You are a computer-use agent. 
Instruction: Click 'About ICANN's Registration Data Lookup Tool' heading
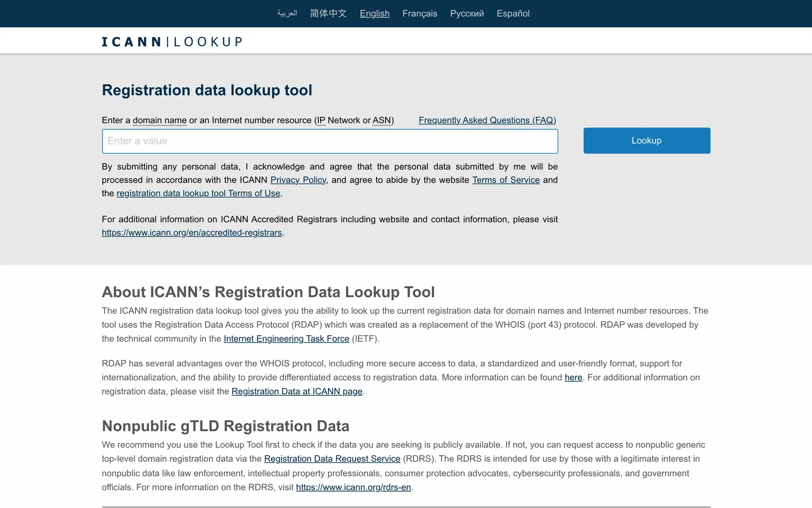[268, 292]
